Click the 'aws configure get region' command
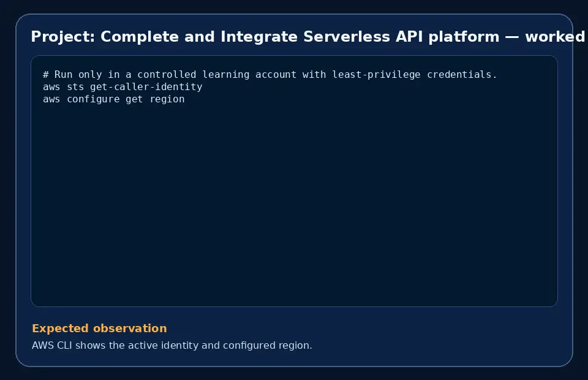This screenshot has width=588, height=380. (x=114, y=99)
